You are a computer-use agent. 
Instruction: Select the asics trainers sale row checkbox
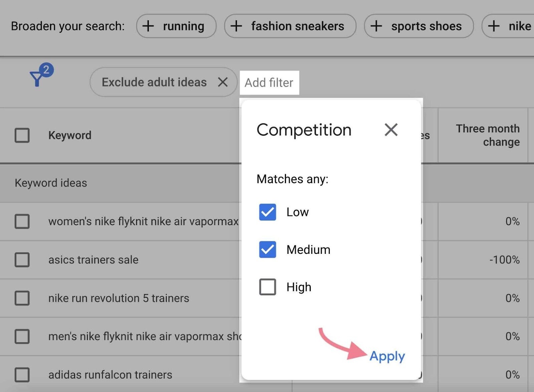(22, 260)
